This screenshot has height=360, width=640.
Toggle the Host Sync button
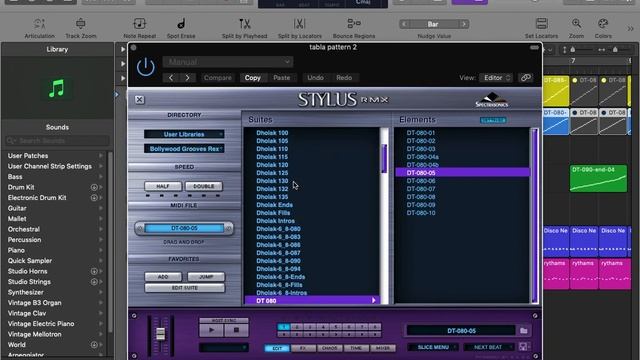(x=224, y=321)
